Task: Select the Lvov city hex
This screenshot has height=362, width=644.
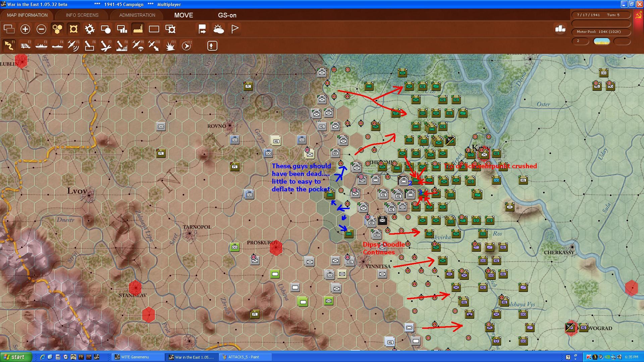Action: tap(89, 195)
